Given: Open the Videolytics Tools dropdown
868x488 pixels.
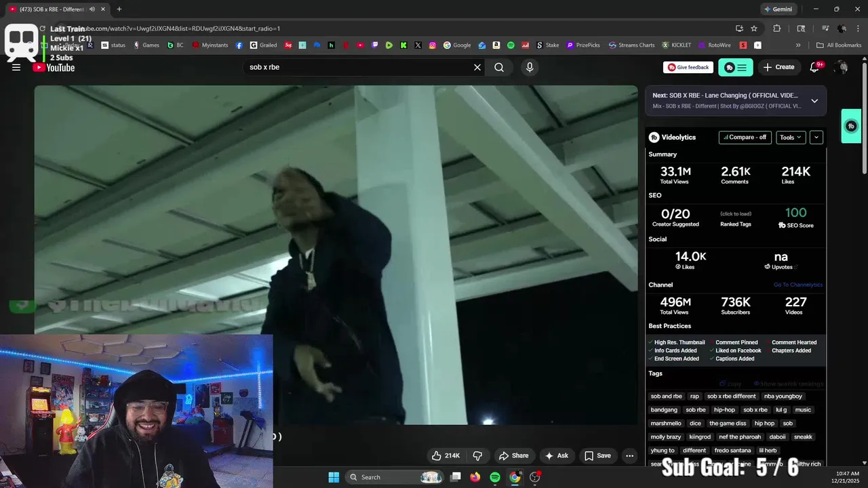Looking at the screenshot, I should tap(791, 137).
